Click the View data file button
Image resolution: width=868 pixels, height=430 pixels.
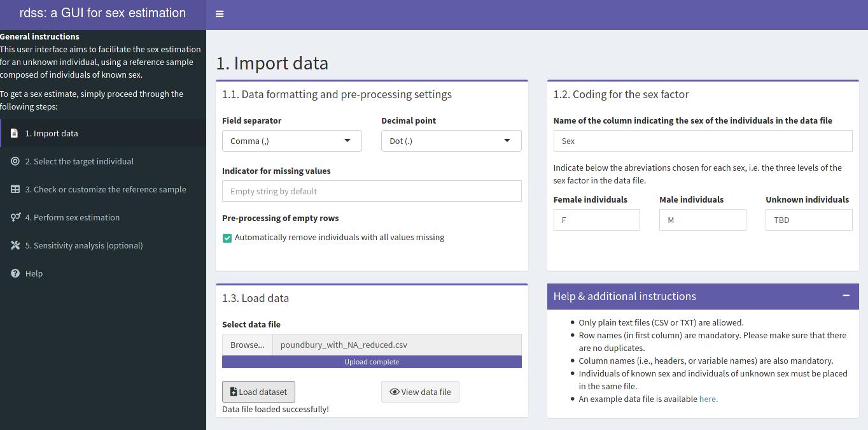coord(420,392)
